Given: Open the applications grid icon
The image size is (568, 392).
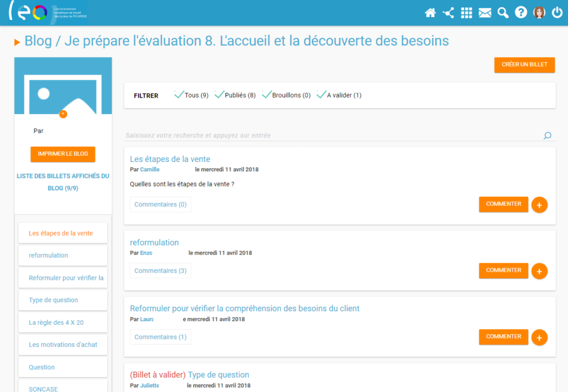Looking at the screenshot, I should [x=466, y=13].
